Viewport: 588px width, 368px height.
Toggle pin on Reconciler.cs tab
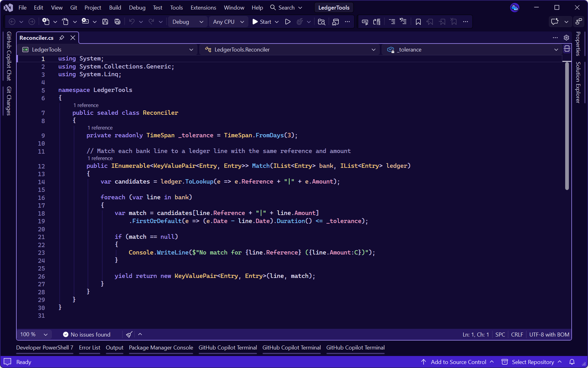(x=62, y=38)
